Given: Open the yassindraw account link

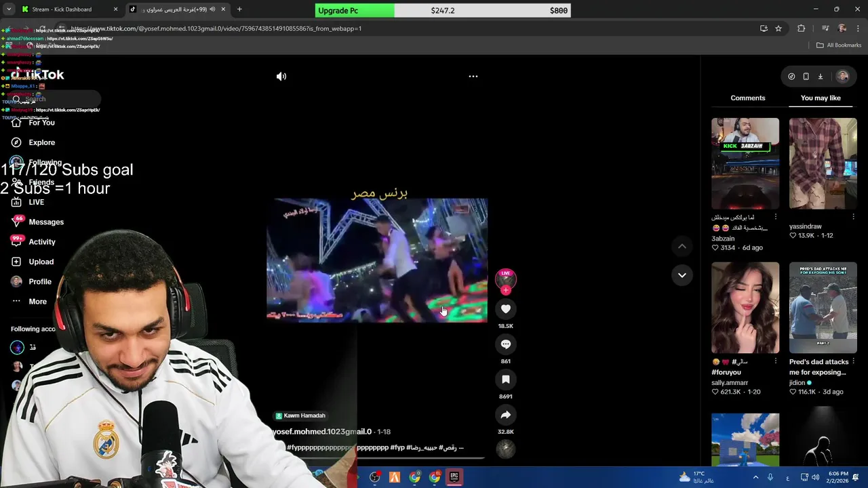Looking at the screenshot, I should (x=805, y=226).
